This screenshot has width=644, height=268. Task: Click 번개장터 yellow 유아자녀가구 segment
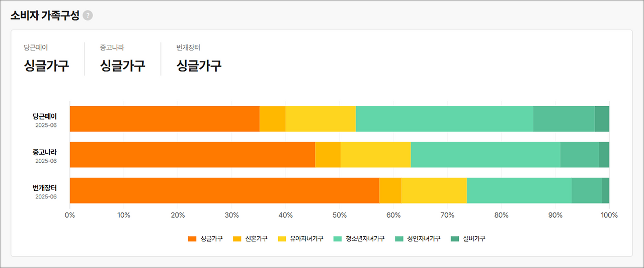(x=434, y=190)
